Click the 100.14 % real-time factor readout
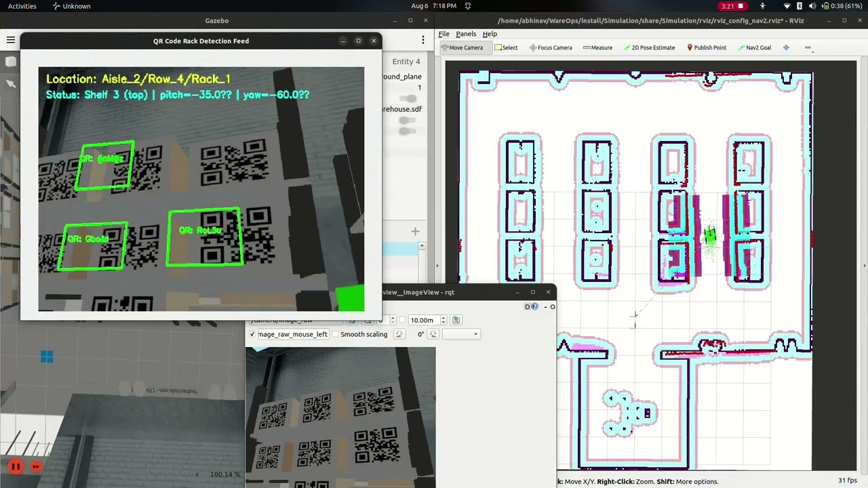 pyautogui.click(x=225, y=474)
